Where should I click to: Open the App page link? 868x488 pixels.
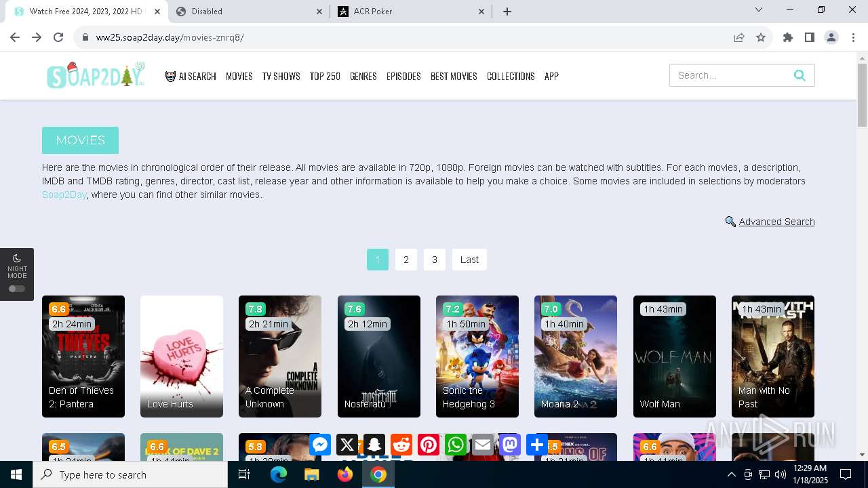(551, 76)
